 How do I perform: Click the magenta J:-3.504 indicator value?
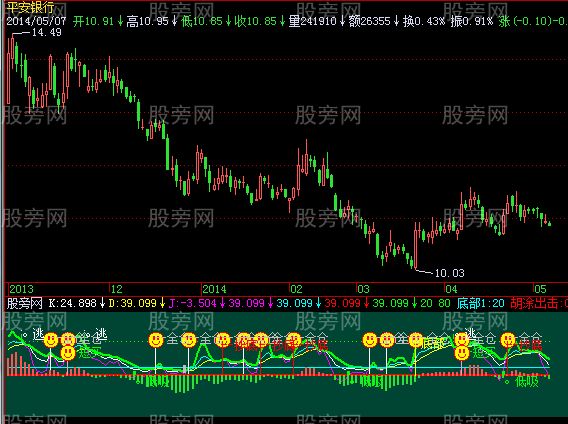pyautogui.click(x=193, y=303)
